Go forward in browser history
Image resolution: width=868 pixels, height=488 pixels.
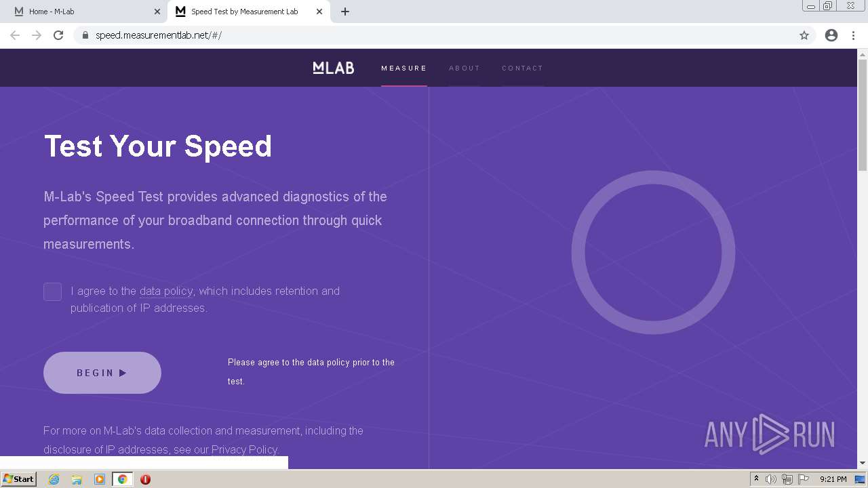coord(37,35)
